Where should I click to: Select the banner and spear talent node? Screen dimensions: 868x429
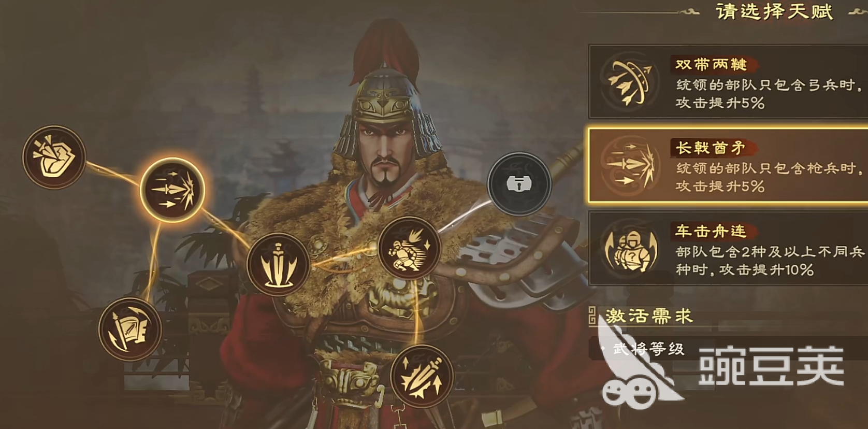[x=130, y=329]
